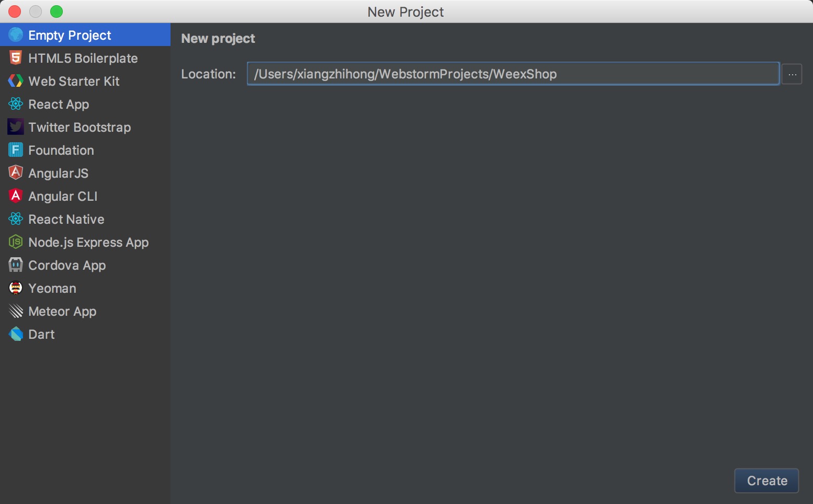The width and height of the screenshot is (813, 504).
Task: Pick Meteor App template
Action: pyautogui.click(x=62, y=312)
